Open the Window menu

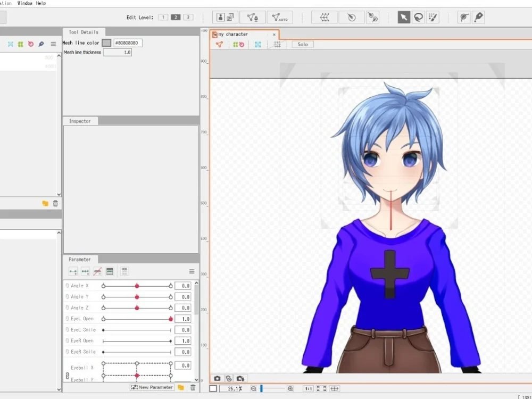point(24,3)
